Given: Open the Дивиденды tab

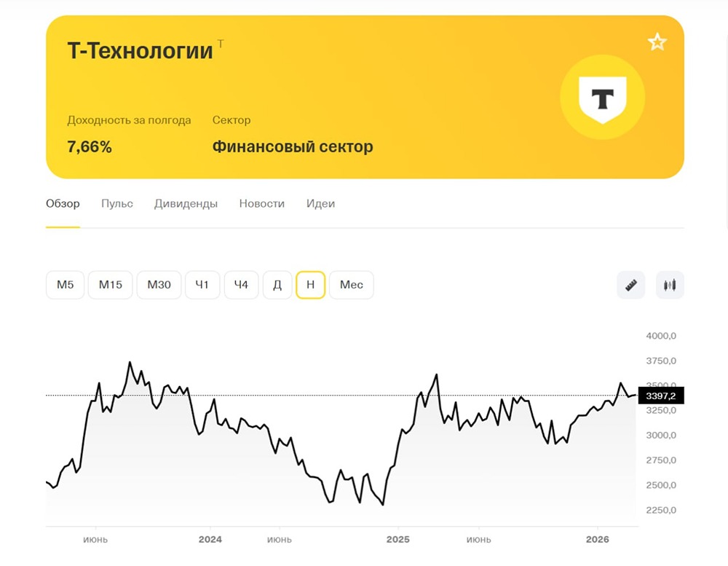Looking at the screenshot, I should pyautogui.click(x=186, y=204).
